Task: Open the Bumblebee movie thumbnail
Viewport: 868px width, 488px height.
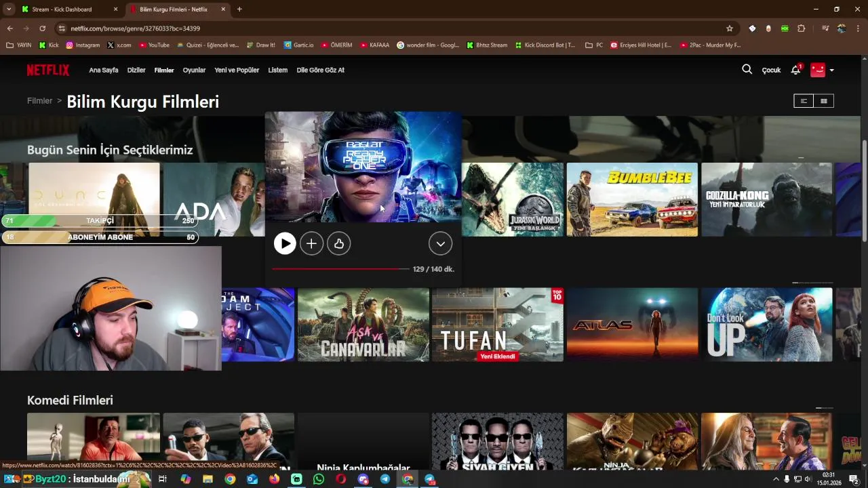Action: pyautogui.click(x=632, y=199)
